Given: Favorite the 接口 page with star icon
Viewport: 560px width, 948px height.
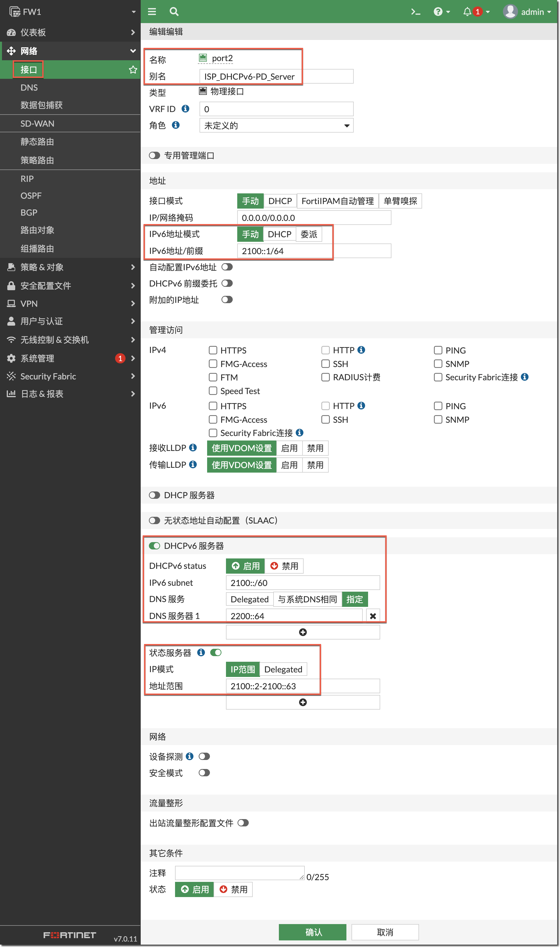Looking at the screenshot, I should (133, 70).
